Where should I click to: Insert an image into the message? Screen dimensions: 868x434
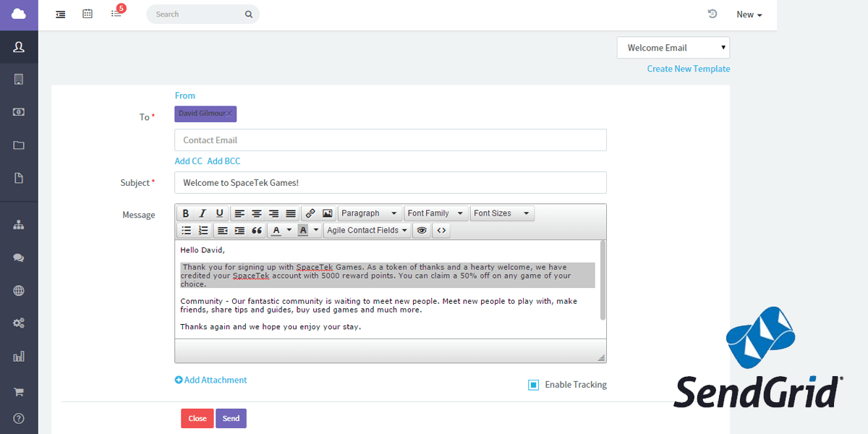[326, 213]
